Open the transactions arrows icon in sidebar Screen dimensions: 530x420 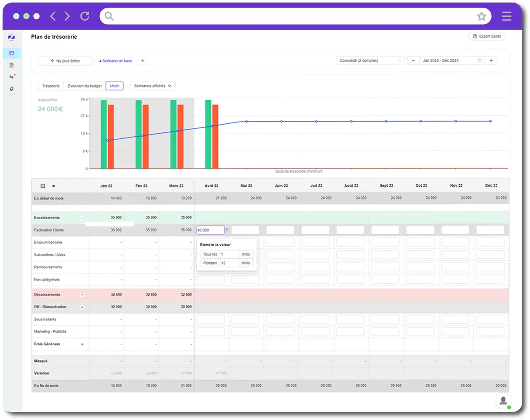[11, 77]
